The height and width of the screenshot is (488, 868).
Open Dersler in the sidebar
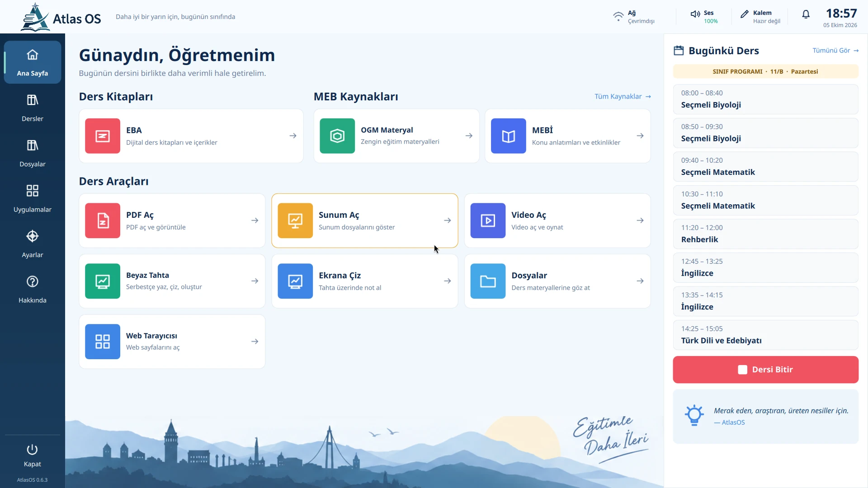coord(33,108)
